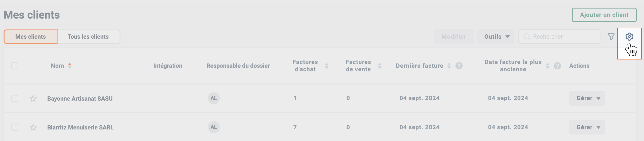Show help for Date facture la plus ancienne

pos(557,66)
